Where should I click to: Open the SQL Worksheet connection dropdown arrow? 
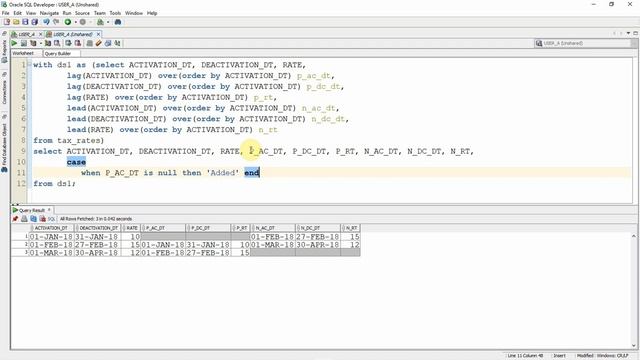[108, 22]
